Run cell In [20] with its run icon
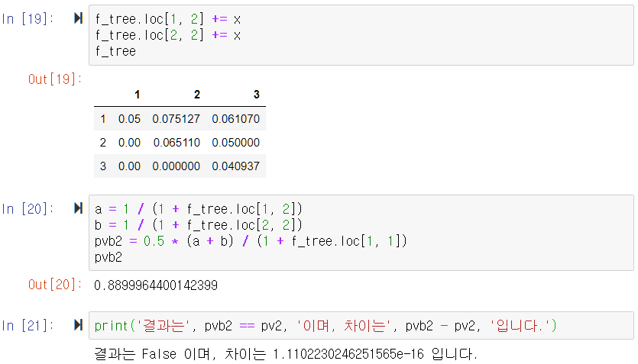The image size is (638, 364). pyautogui.click(x=78, y=208)
